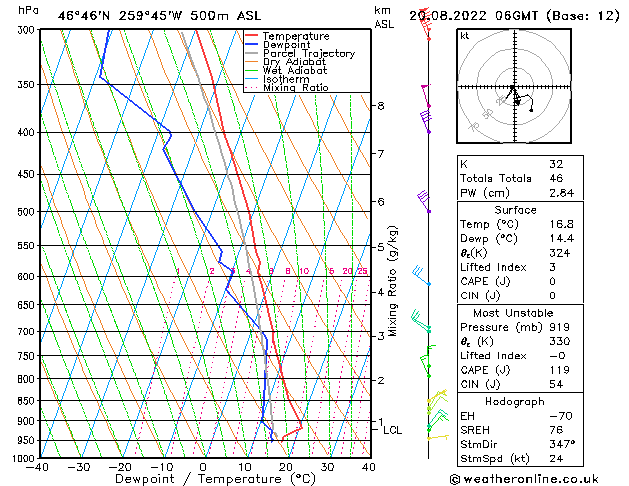The width and height of the screenshot is (629, 486).
Task: Click the blue wind barb near 600 hPa
Action: click(x=421, y=275)
